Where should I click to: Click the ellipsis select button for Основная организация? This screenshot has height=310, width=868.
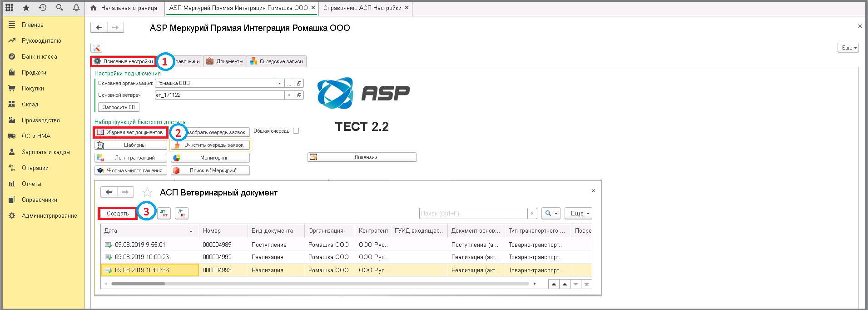pyautogui.click(x=289, y=83)
